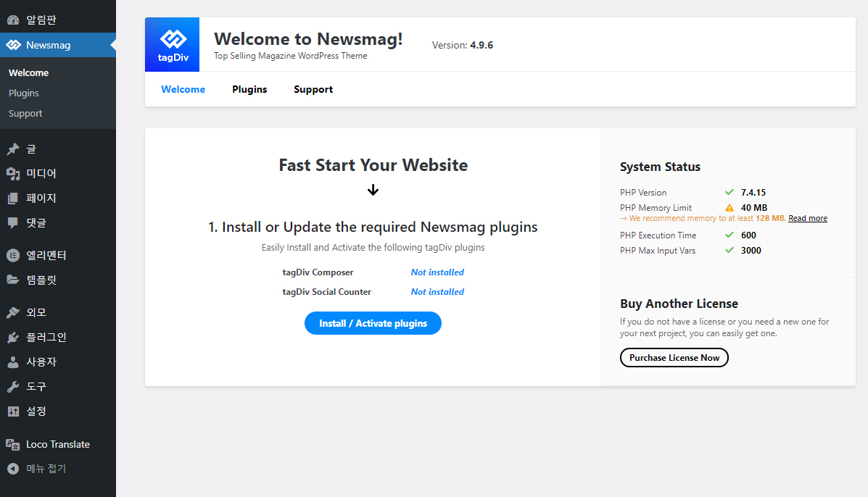Open the 설정 settings menu
Viewport: 868px width, 497px height.
[x=58, y=412]
